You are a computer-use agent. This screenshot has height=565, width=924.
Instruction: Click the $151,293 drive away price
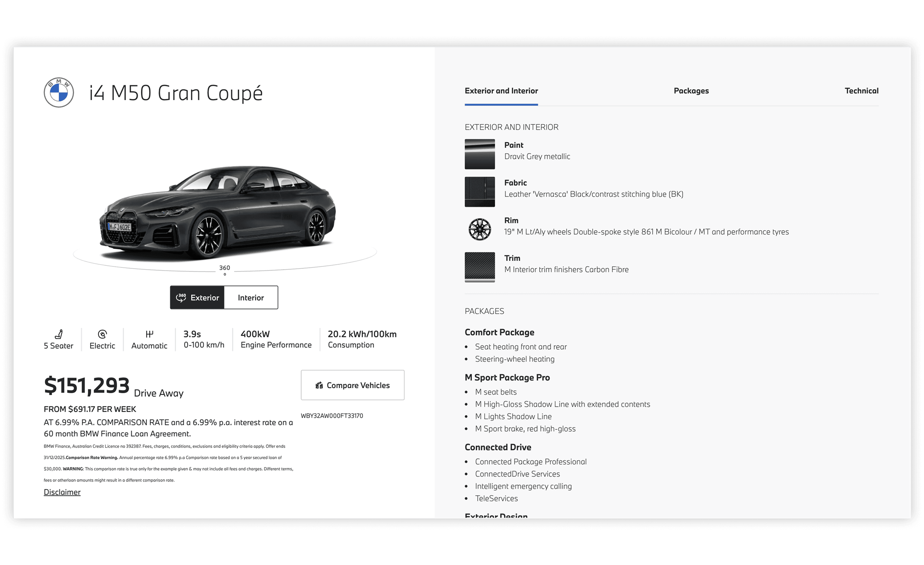(87, 385)
